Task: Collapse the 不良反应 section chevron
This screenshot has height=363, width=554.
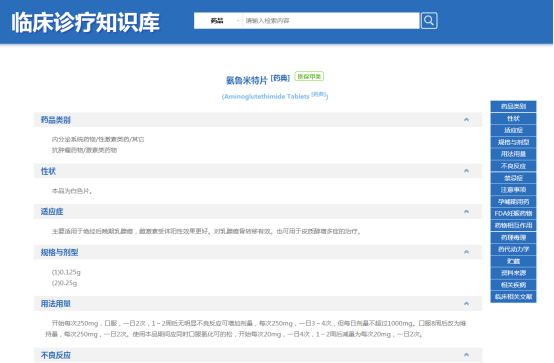Action: (x=466, y=355)
